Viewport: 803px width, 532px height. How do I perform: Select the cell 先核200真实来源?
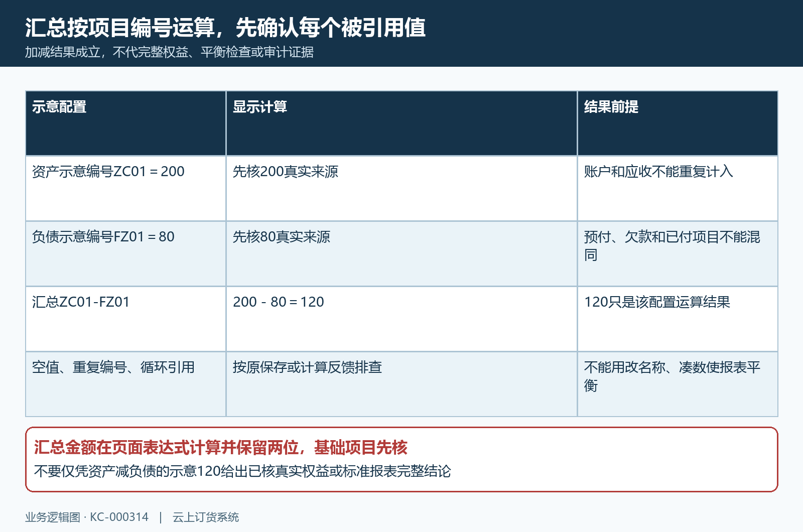(401, 189)
